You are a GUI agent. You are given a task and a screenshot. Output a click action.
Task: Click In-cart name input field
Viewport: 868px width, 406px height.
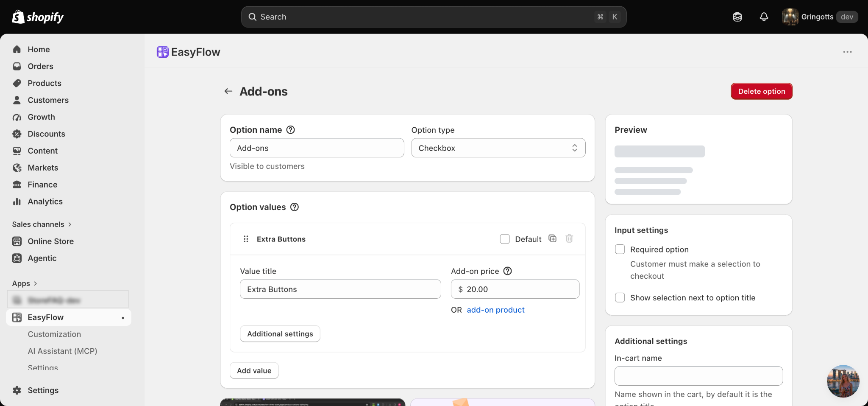coord(698,376)
